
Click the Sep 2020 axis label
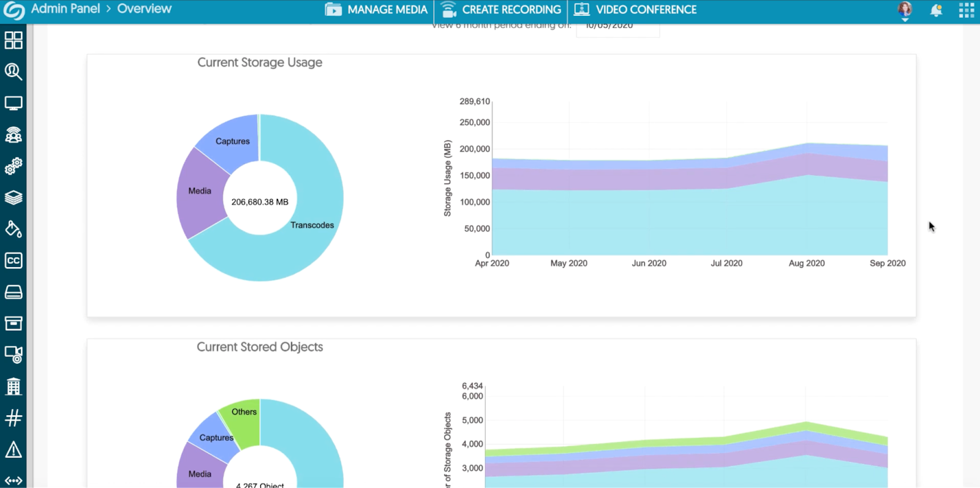[888, 263]
